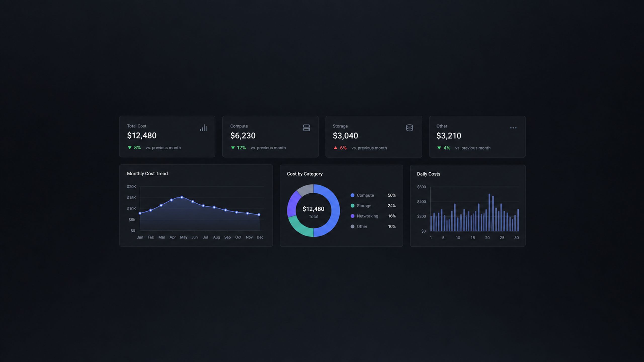Click the Compute legend label
The width and height of the screenshot is (644, 362).
365,195
